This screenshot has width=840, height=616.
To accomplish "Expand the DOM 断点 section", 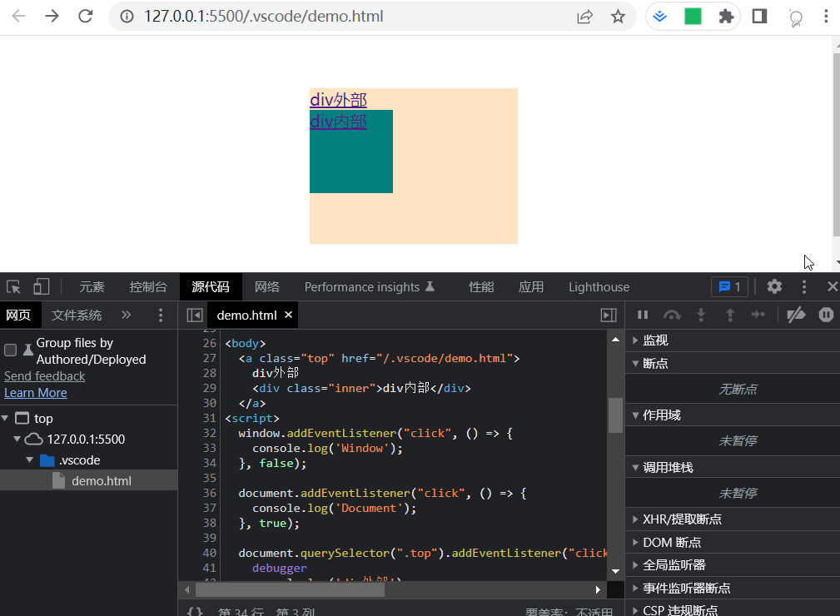I will point(637,542).
